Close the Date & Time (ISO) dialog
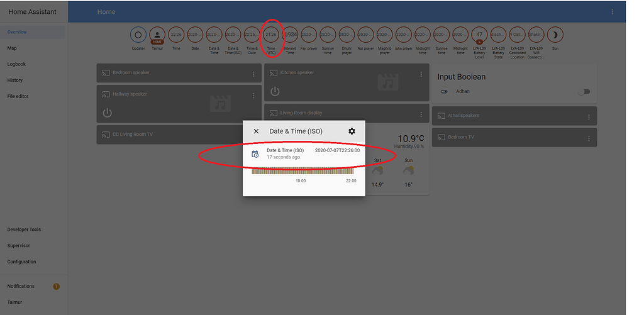The width and height of the screenshot is (644, 315). (x=257, y=131)
